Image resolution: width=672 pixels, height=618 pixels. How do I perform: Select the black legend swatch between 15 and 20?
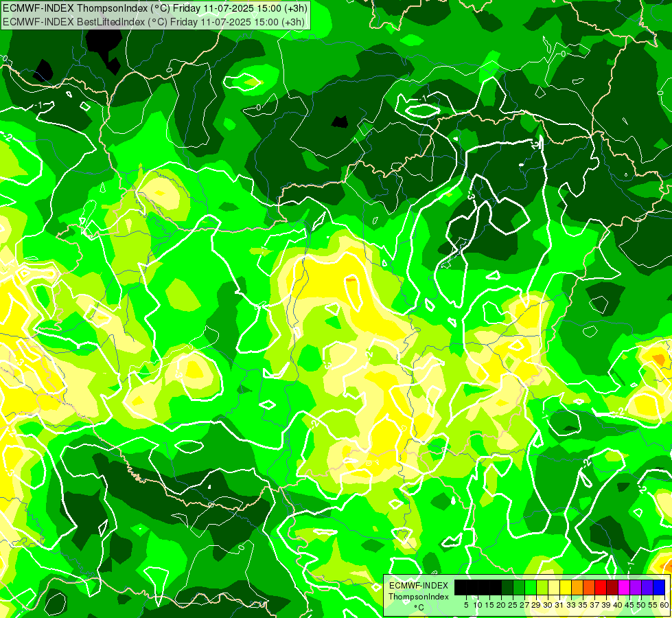496,588
